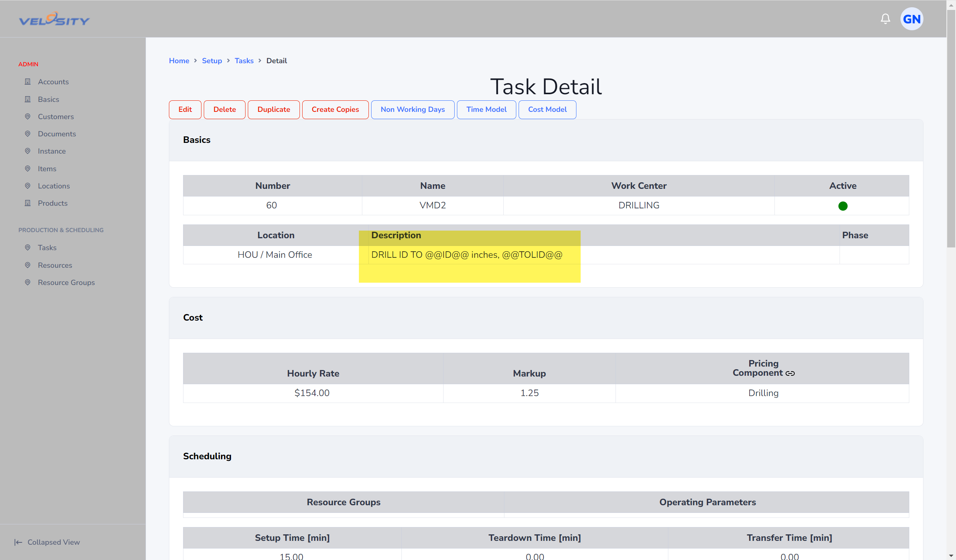Click the Products building icon in sidebar
Image resolution: width=956 pixels, height=560 pixels.
[x=28, y=203]
